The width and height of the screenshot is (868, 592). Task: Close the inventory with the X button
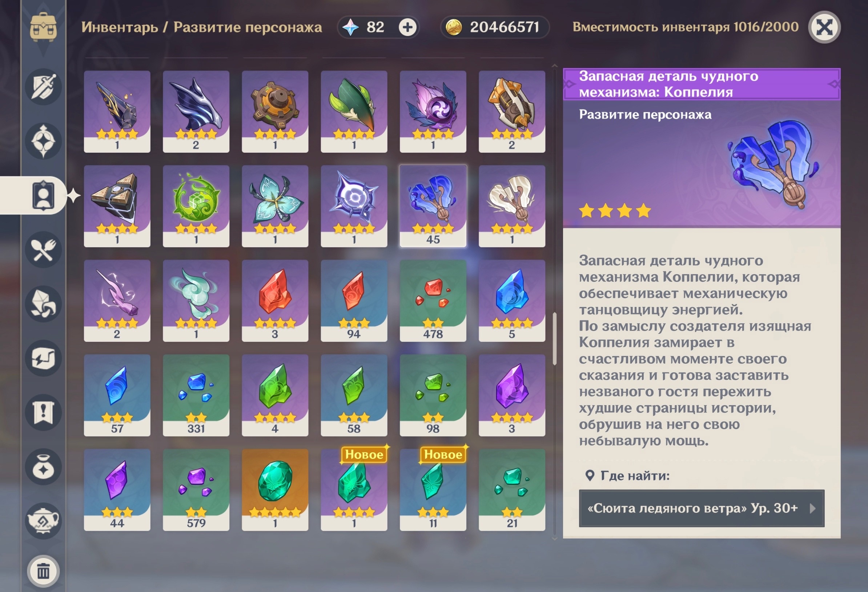824,27
